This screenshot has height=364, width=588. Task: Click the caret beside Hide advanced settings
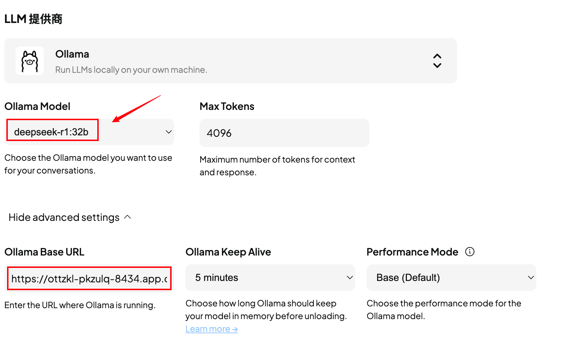point(128,217)
